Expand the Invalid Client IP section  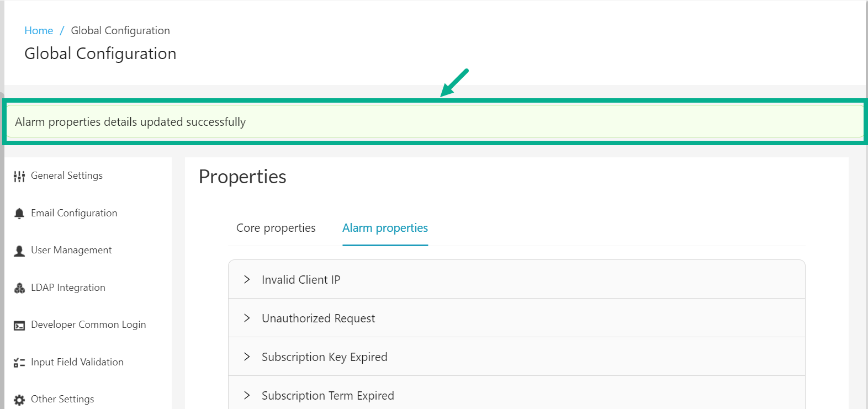247,279
